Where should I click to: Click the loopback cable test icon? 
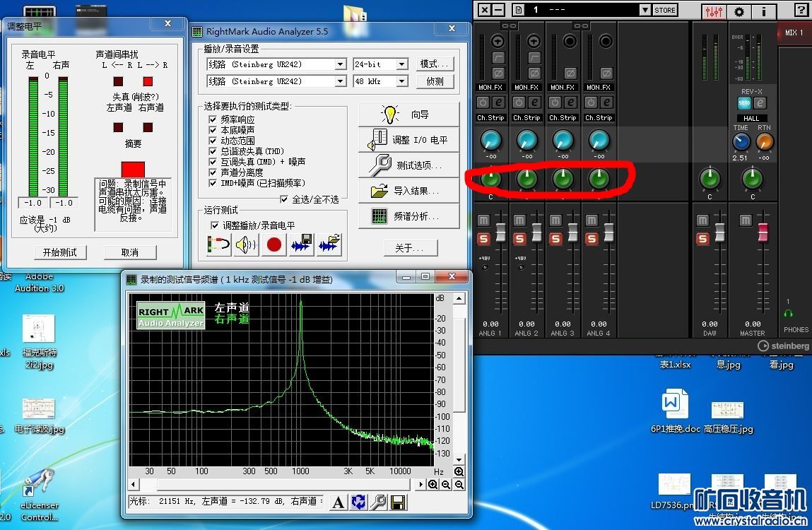click(x=218, y=245)
